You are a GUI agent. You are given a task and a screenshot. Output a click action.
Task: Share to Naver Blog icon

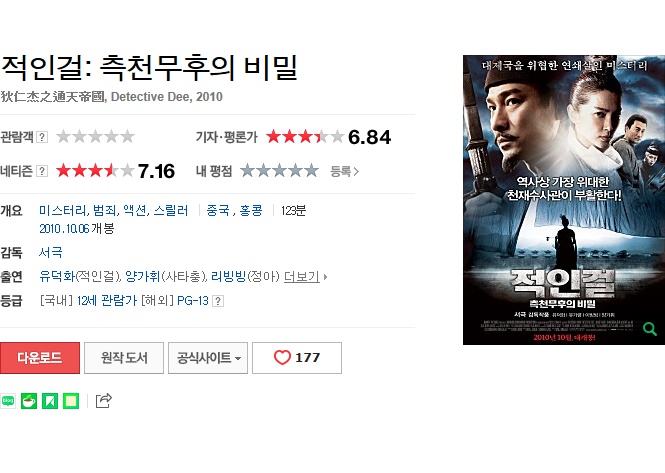pos(8,401)
